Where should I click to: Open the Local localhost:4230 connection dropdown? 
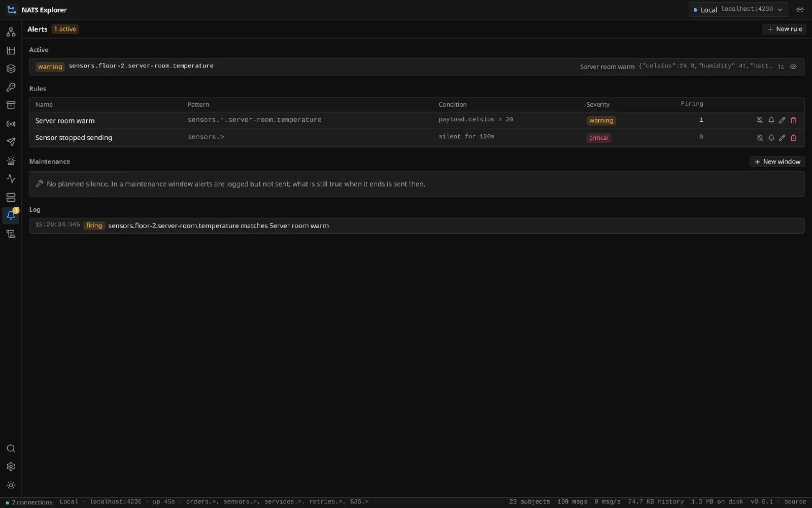click(x=738, y=10)
